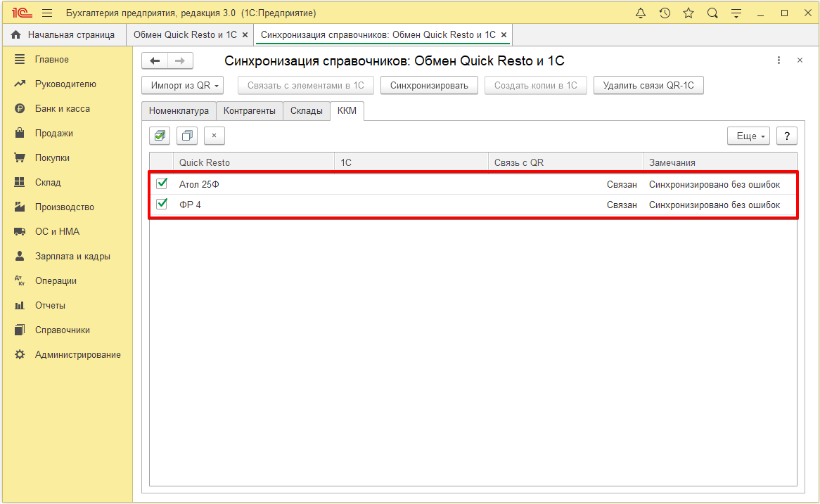Image resolution: width=820 pixels, height=504 pixels.
Task: Open favorites star
Action: pos(688,13)
